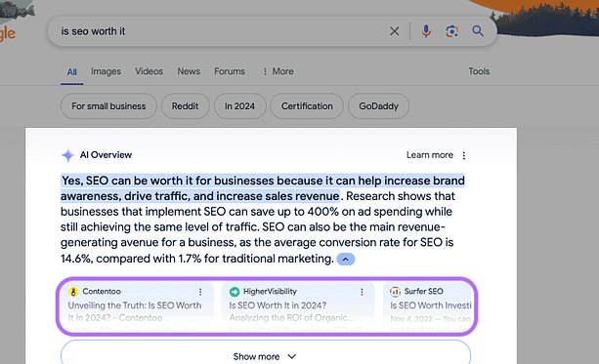The height and width of the screenshot is (364, 599).
Task: Open the HigherVisibility card three-dot menu
Action: pyautogui.click(x=362, y=292)
